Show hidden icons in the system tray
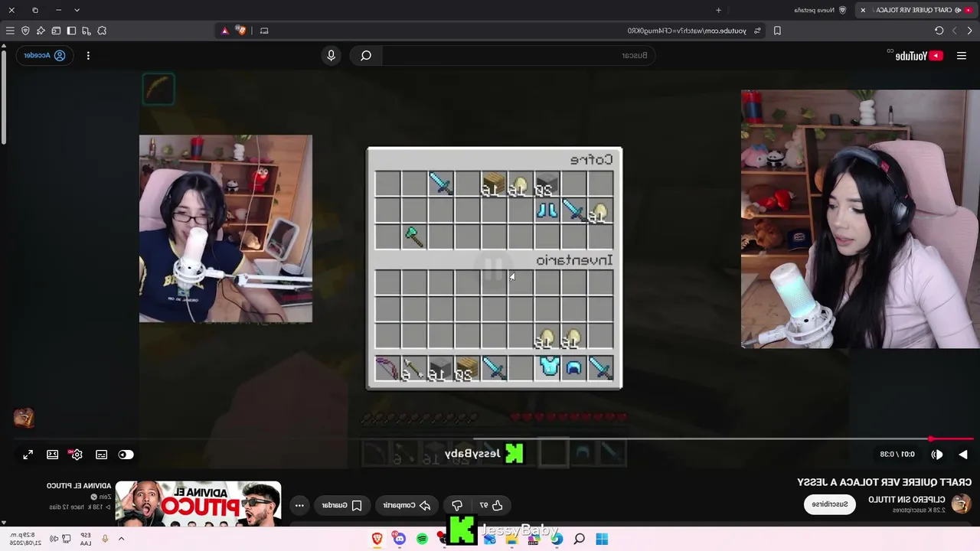The image size is (980, 551). pos(121,539)
